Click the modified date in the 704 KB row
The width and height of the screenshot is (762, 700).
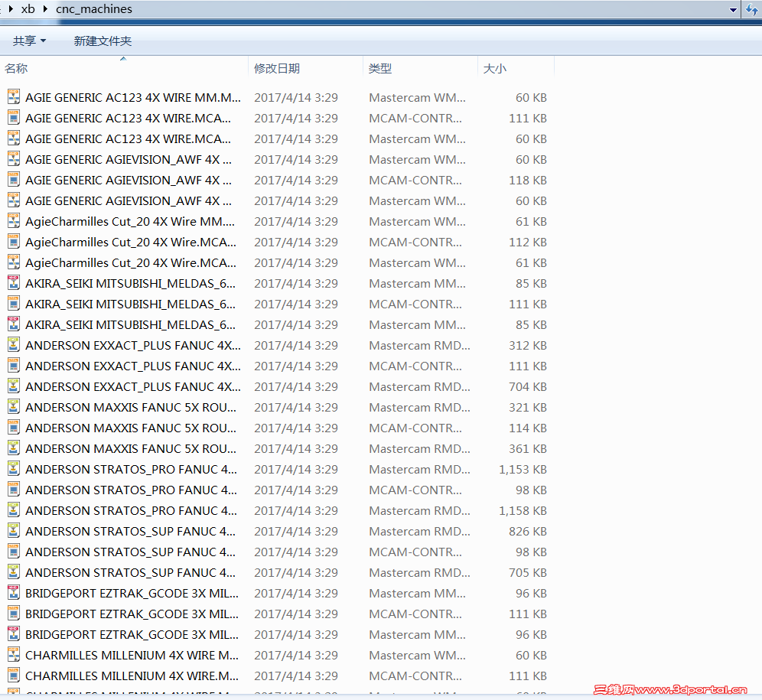[296, 387]
